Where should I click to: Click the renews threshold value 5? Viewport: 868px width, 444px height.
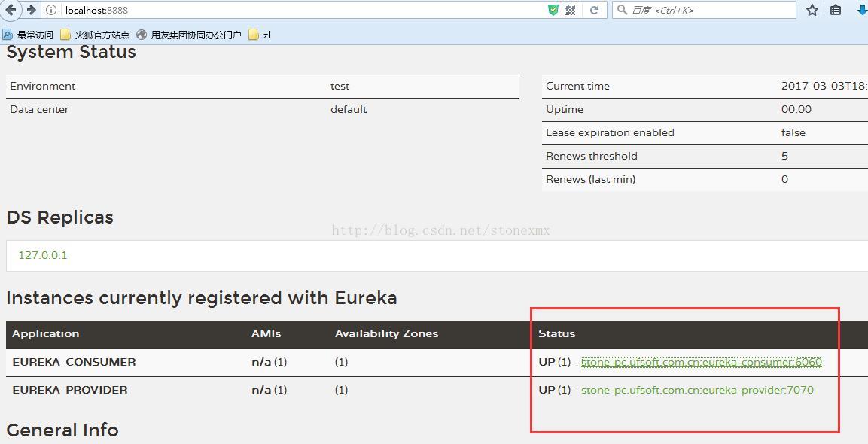point(784,156)
